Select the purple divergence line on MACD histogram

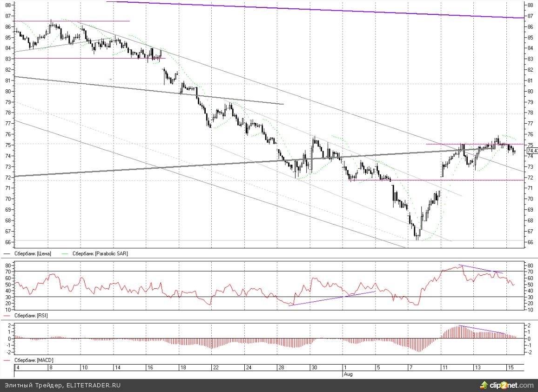(482, 330)
